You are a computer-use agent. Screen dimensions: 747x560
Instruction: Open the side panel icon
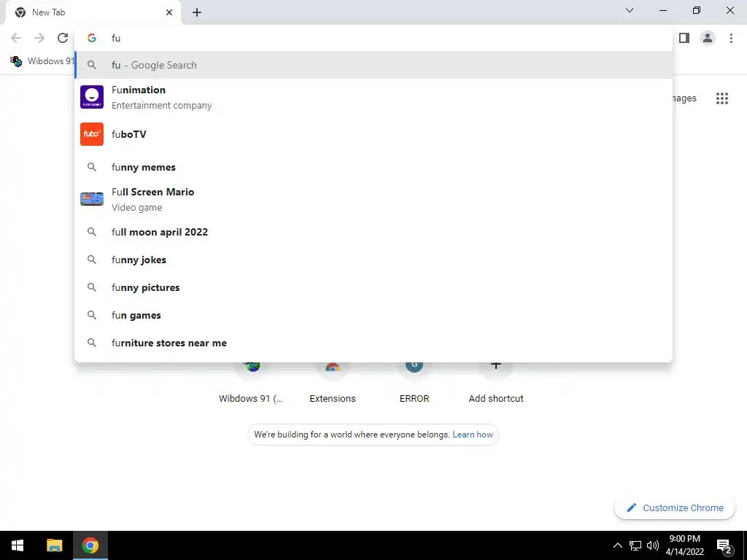coord(684,38)
